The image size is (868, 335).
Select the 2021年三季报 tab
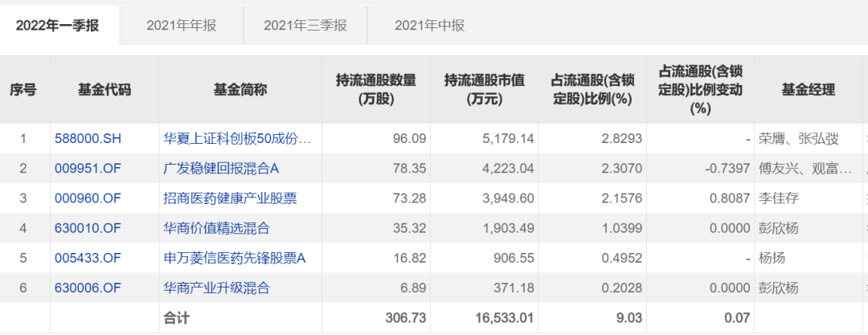pos(305,26)
